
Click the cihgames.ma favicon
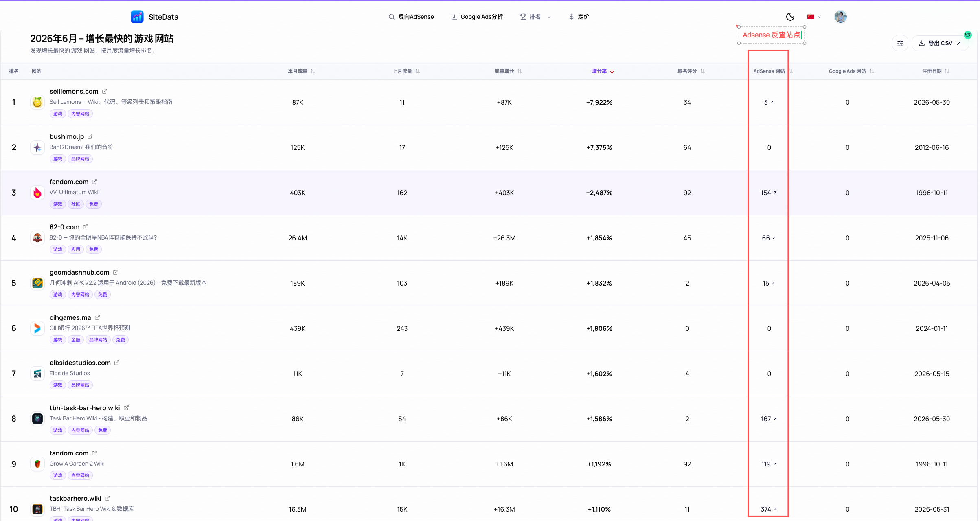pos(37,328)
